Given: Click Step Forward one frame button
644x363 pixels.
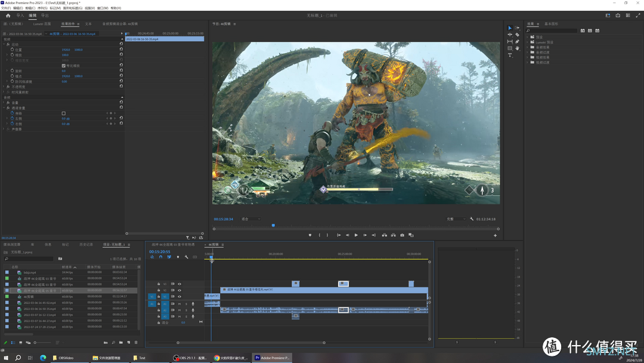Looking at the screenshot, I should point(365,235).
